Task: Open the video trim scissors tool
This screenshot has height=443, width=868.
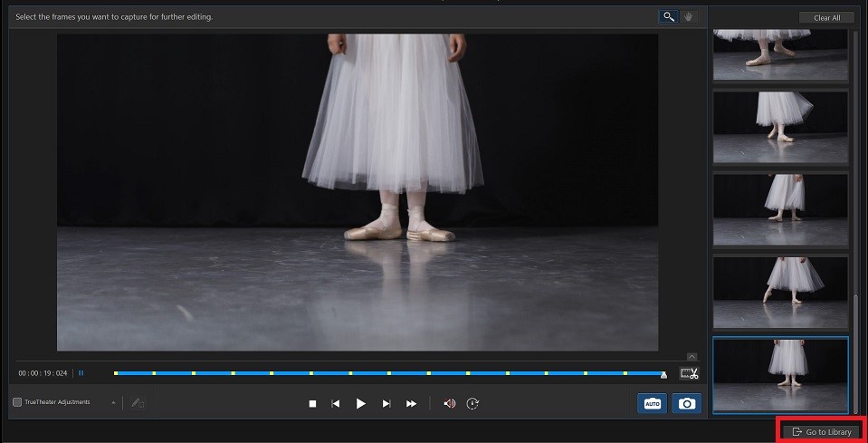Action: tap(689, 373)
